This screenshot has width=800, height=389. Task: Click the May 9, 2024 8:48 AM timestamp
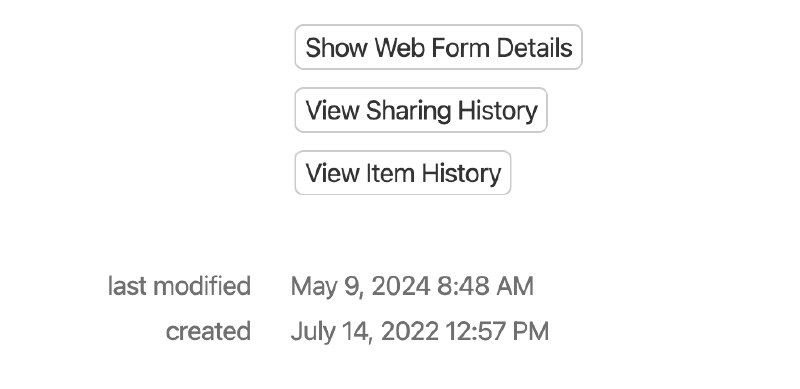pos(412,286)
